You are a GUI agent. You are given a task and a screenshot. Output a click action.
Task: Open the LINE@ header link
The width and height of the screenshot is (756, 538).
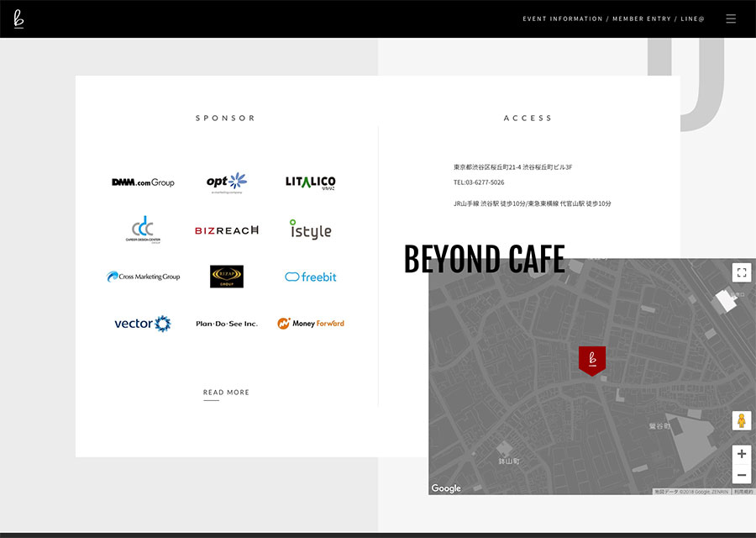coord(692,18)
